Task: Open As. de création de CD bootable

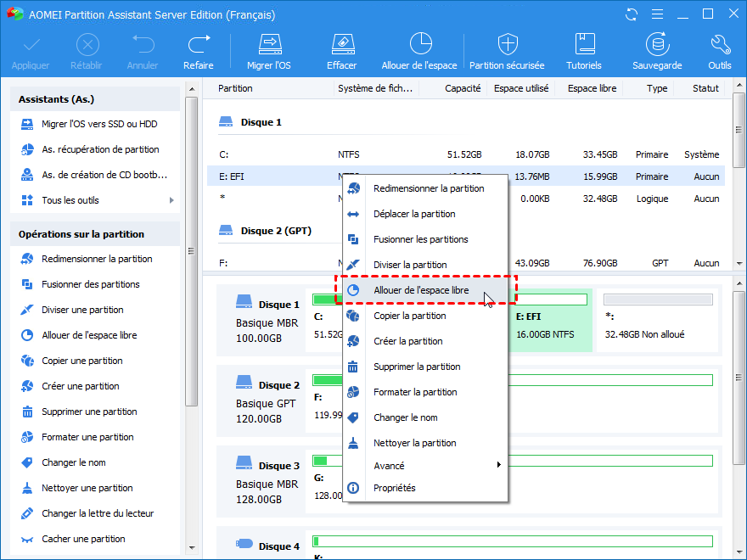Action: pos(95,175)
